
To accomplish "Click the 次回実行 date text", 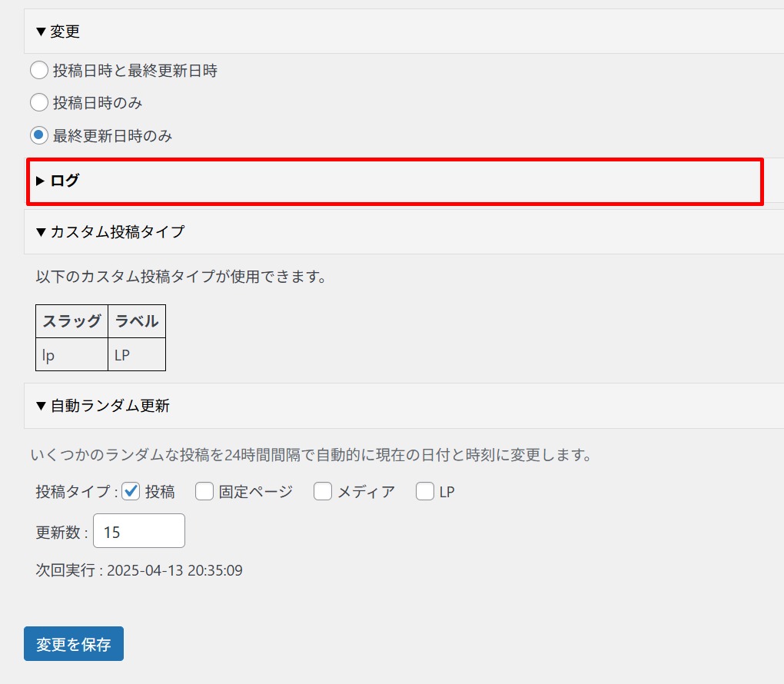I will click(139, 570).
